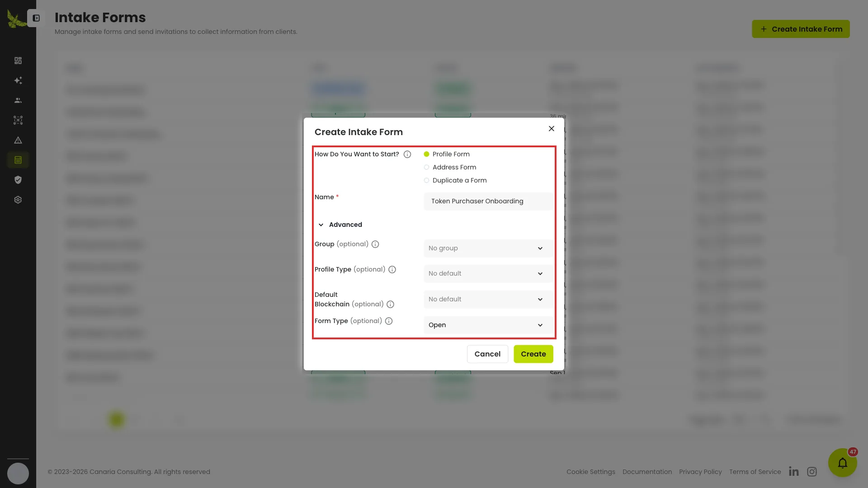This screenshot has width=868, height=488.
Task: Click the Cancel button
Action: (487, 354)
